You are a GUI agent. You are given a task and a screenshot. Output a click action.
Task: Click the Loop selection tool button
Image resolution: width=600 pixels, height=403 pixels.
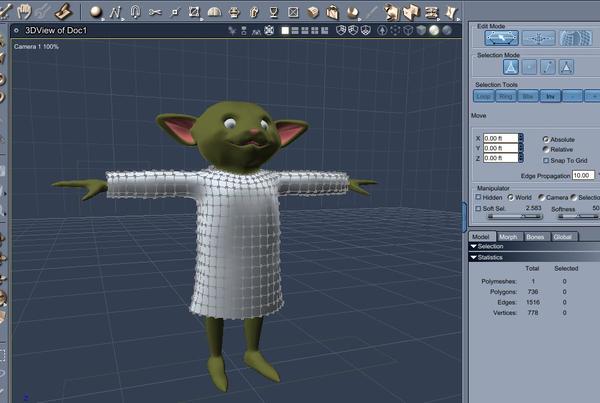point(484,96)
